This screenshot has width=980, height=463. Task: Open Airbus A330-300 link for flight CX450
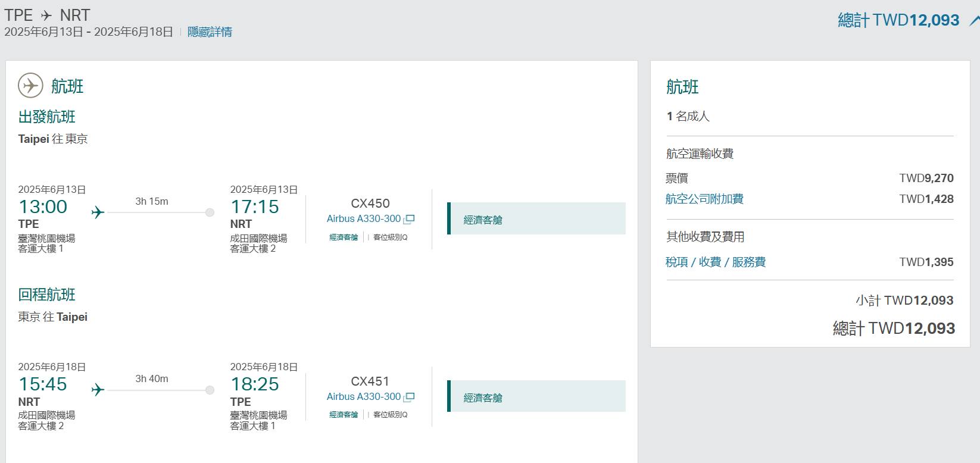click(x=363, y=219)
